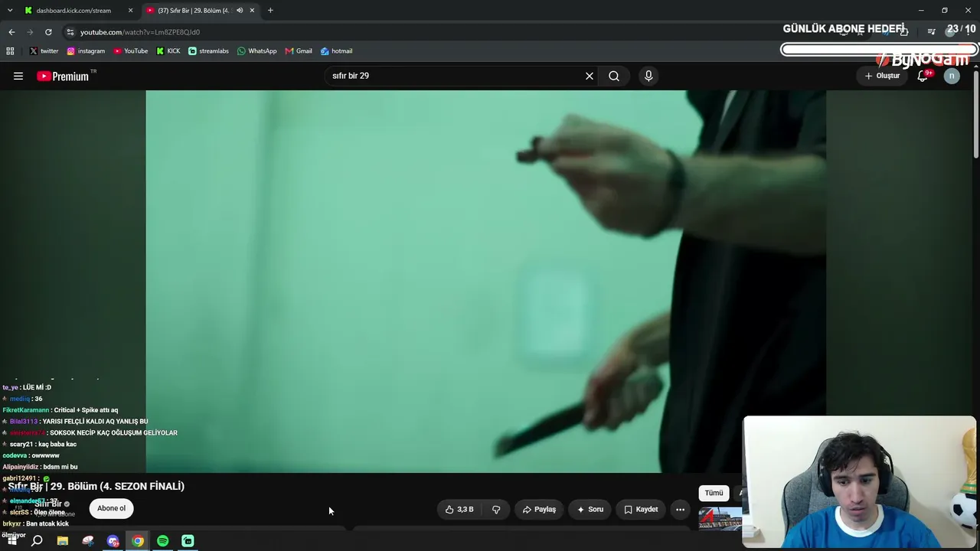Click the paused video player frame
980x551 pixels.
pyautogui.click(x=485, y=282)
